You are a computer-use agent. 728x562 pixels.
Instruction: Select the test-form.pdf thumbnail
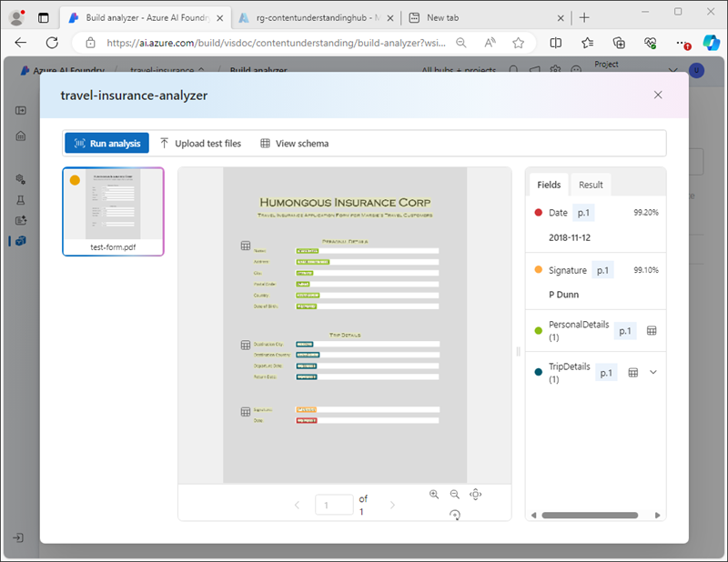(113, 211)
